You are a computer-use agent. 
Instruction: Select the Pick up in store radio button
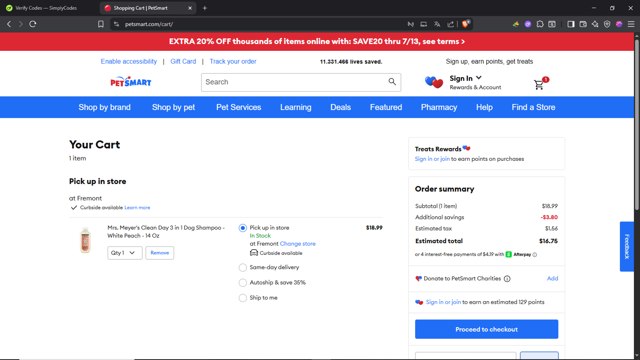pyautogui.click(x=242, y=228)
